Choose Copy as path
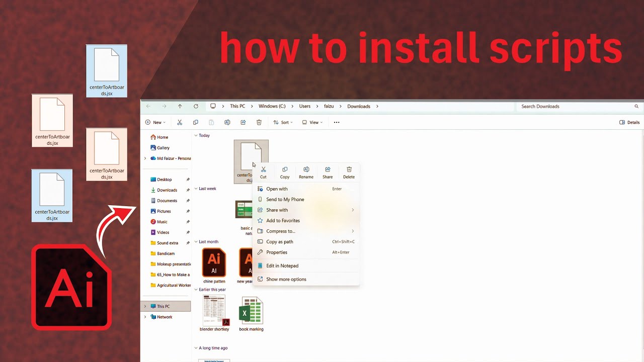Viewport: 644px width, 362px height. [306, 242]
